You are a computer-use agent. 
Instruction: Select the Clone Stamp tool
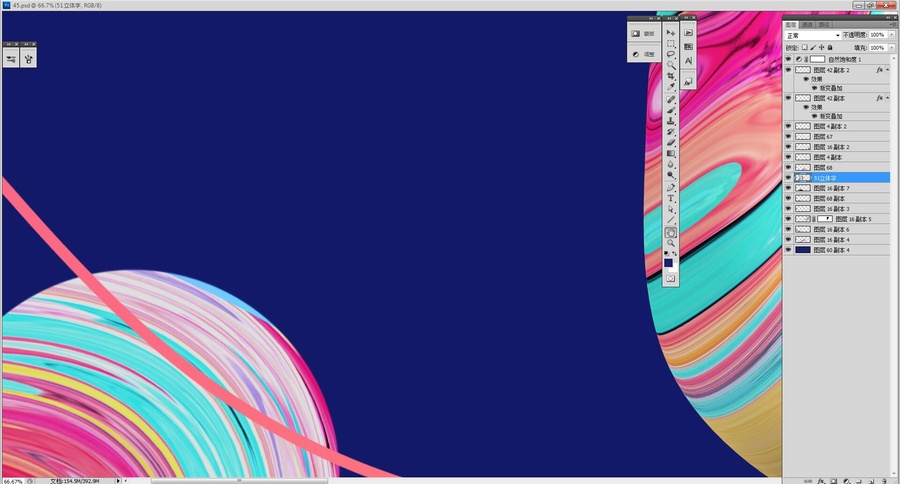pyautogui.click(x=670, y=121)
